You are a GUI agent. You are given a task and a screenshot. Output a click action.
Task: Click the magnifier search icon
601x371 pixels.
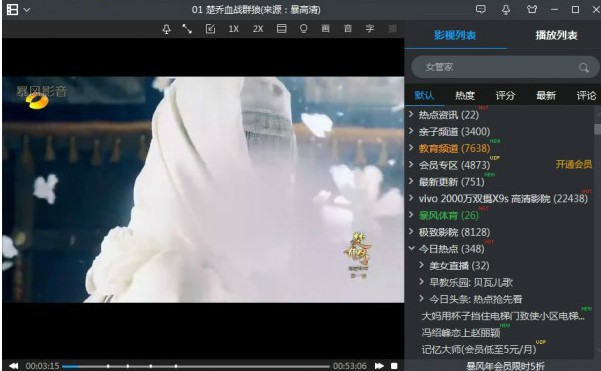pos(584,68)
